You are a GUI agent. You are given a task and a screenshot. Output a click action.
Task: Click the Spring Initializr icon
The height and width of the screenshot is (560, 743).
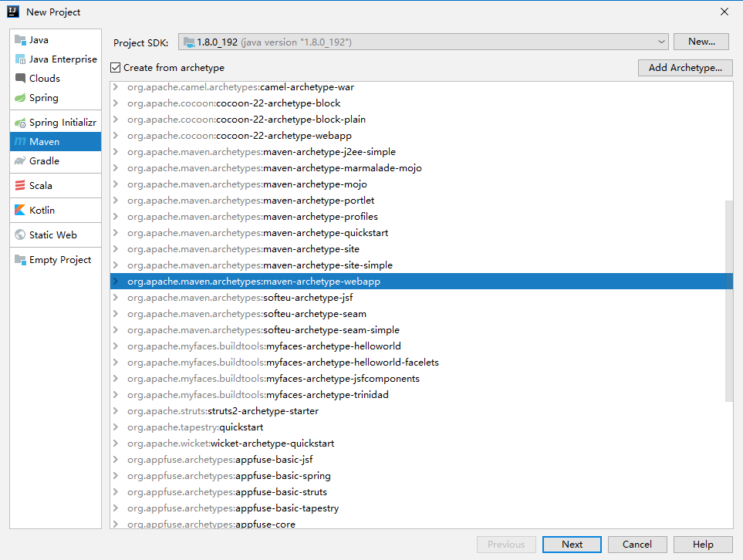[x=20, y=123]
